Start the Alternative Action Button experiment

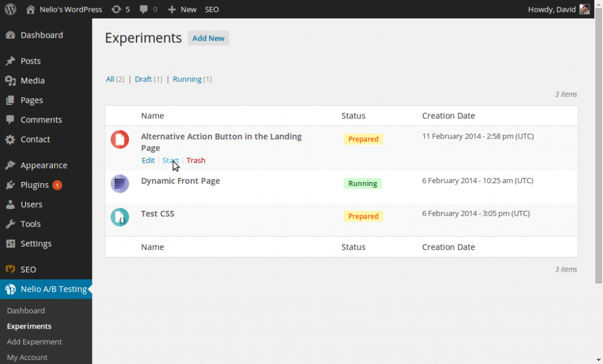[x=170, y=160]
